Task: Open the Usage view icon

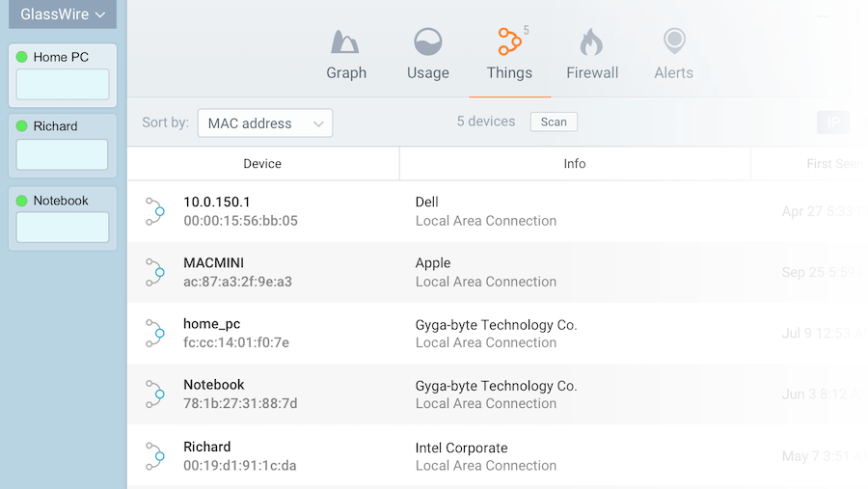Action: 427,42
